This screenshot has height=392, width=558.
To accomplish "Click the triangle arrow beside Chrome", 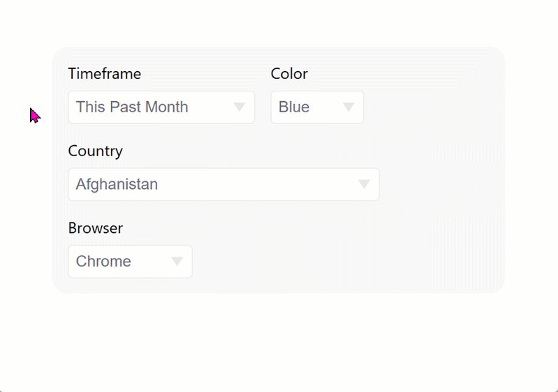I will 177,261.
